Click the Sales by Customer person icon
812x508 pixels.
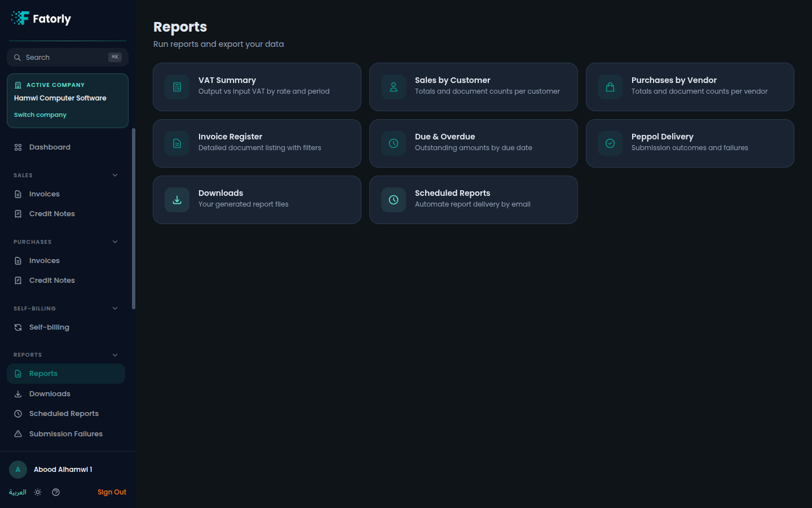[x=394, y=87]
